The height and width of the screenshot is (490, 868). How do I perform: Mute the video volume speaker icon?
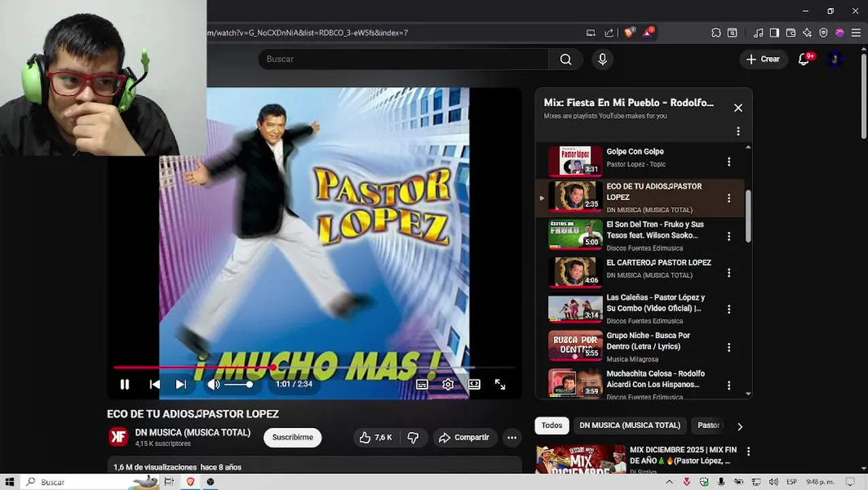coord(214,385)
